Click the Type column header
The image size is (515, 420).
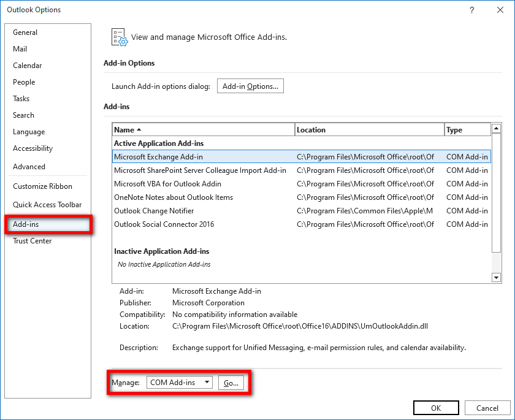coord(467,130)
